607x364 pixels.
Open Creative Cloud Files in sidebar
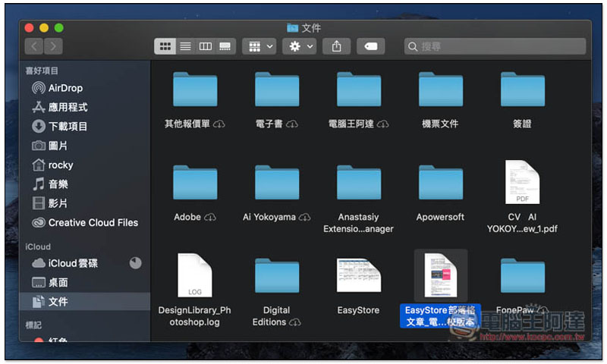point(92,222)
